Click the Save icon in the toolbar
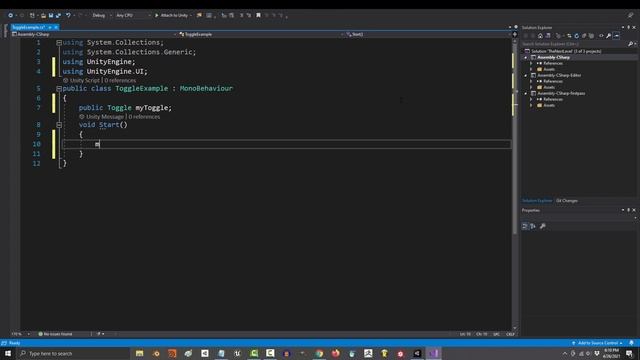Image resolution: width=640 pixels, height=360 pixels. [x=51, y=16]
